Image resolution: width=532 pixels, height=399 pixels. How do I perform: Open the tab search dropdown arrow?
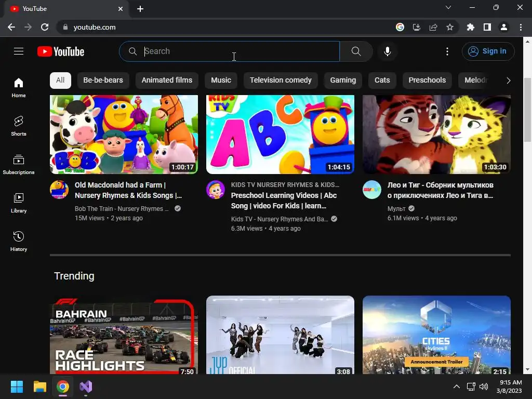448,7
